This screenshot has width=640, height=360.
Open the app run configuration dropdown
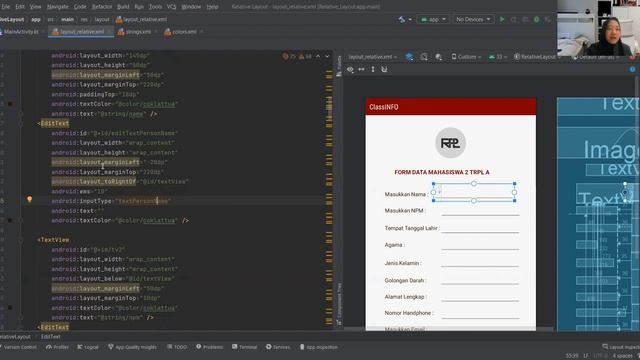tap(433, 19)
